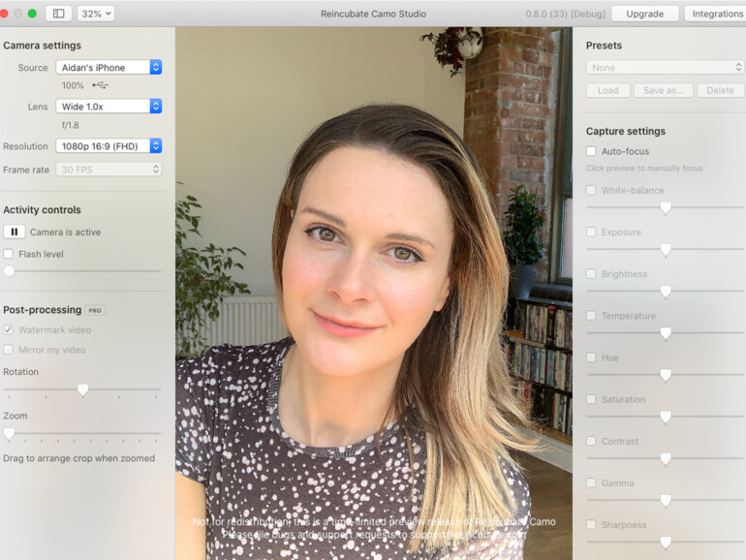Open the 32% zoom level dropdown
Viewport: 746px width, 560px height.
click(95, 14)
